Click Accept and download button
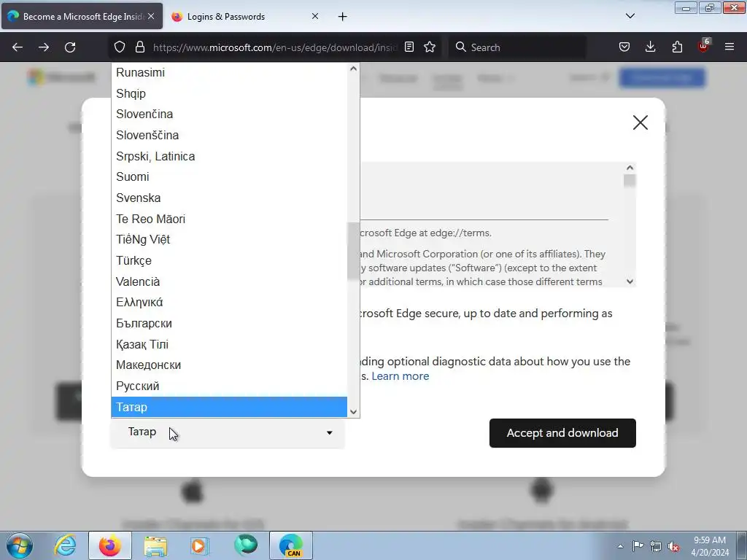 (x=562, y=433)
